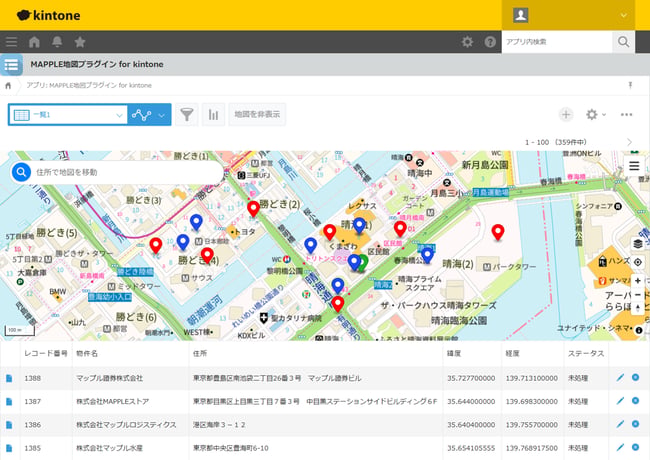Click the app search magnifier button
This screenshot has height=460, width=650.
click(623, 42)
